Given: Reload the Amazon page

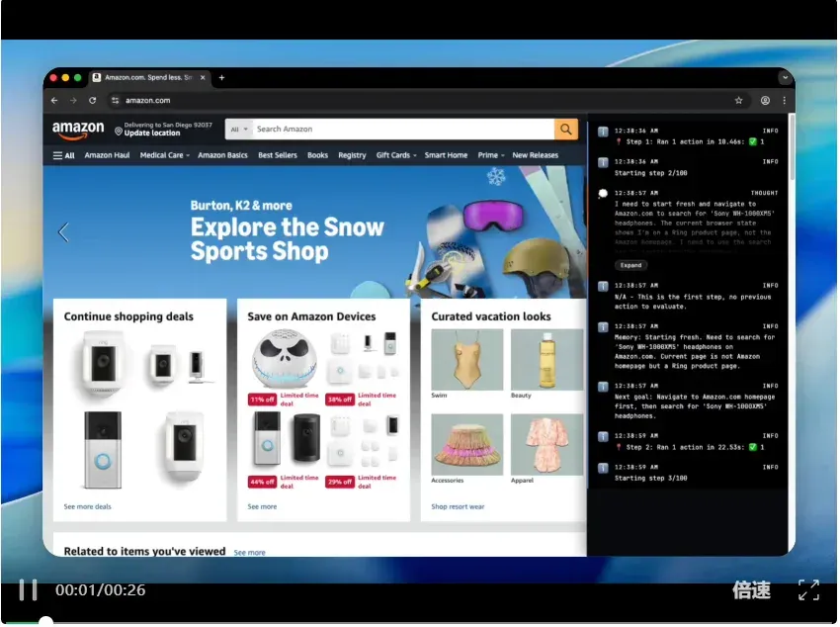Looking at the screenshot, I should [x=93, y=100].
